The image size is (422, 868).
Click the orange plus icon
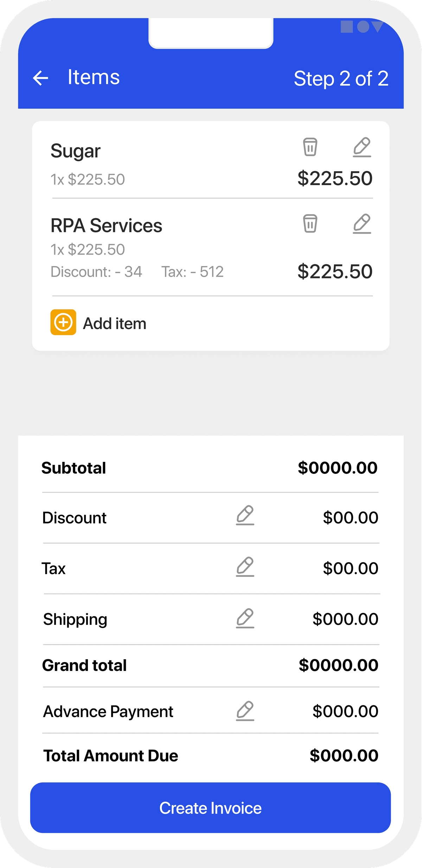click(x=63, y=322)
